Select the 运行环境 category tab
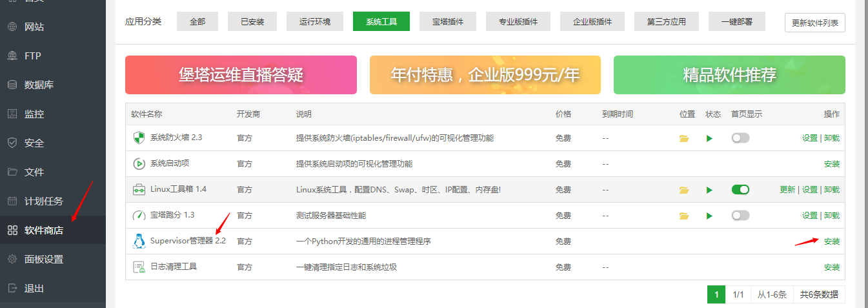 (x=315, y=21)
